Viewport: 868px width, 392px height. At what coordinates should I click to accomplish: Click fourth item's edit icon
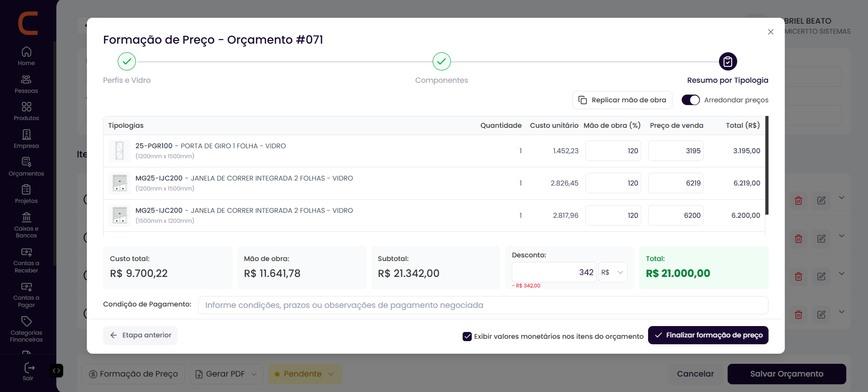[821, 315]
